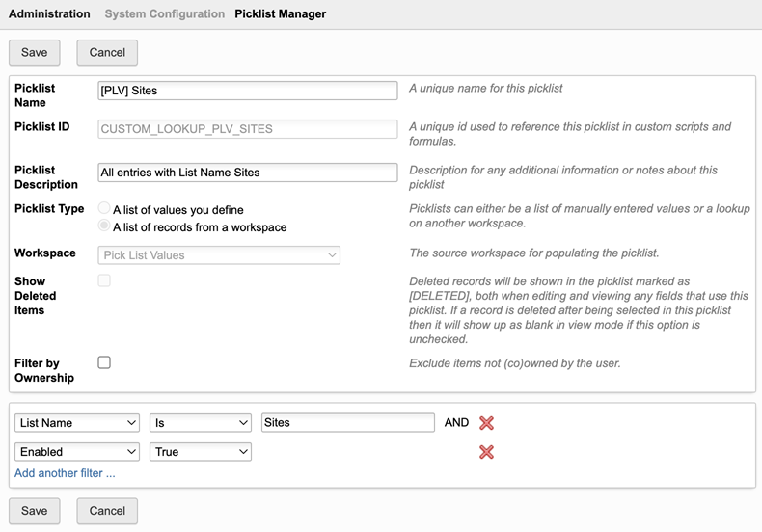
Task: Delete the List Name filter row
Action: coord(486,423)
